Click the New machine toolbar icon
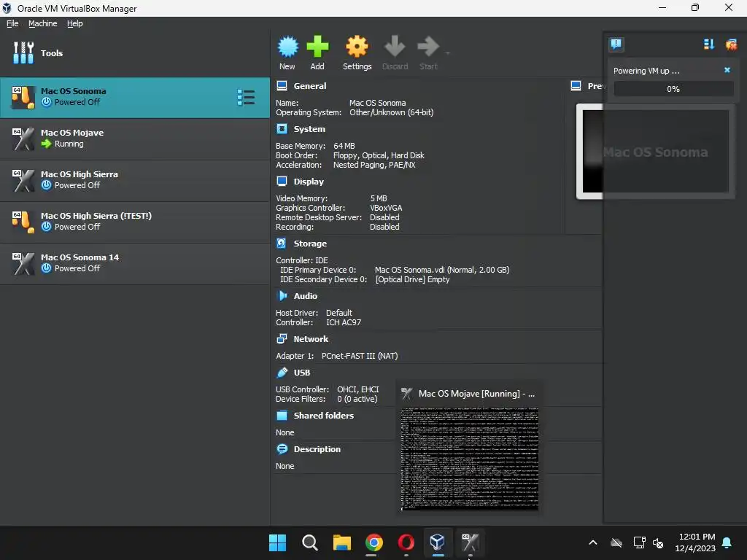 pyautogui.click(x=287, y=47)
